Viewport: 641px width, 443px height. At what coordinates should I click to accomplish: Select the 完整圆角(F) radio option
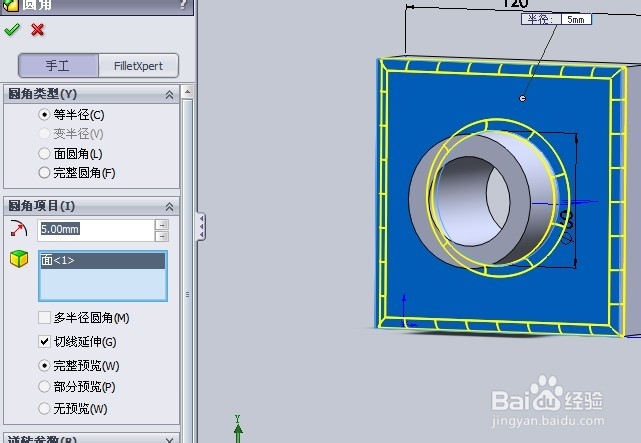(44, 173)
